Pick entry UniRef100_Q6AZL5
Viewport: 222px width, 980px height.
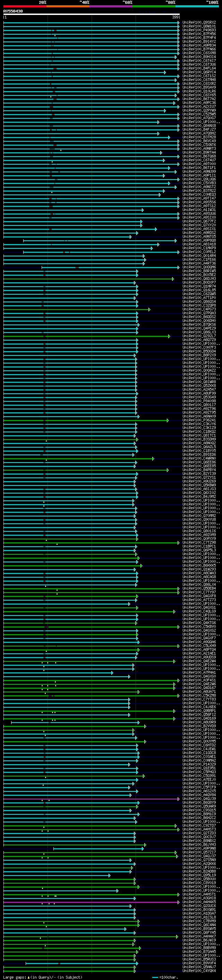pos(199,447)
